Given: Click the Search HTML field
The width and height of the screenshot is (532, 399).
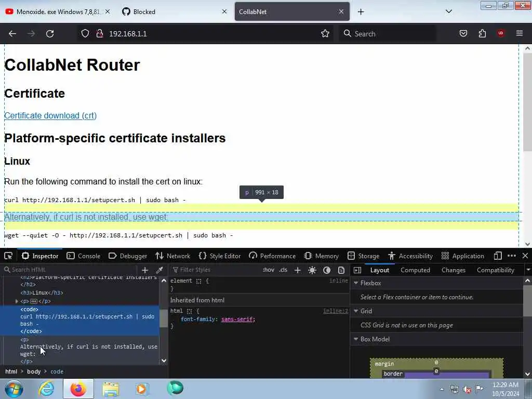Looking at the screenshot, I should (70, 270).
